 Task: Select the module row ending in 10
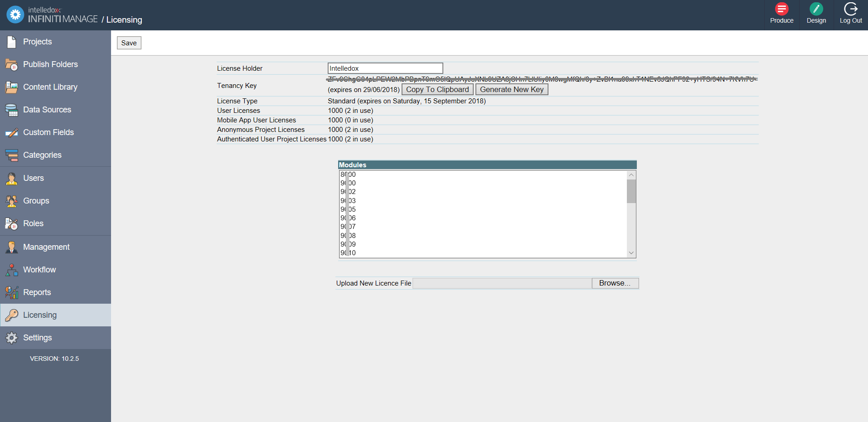pyautogui.click(x=483, y=253)
